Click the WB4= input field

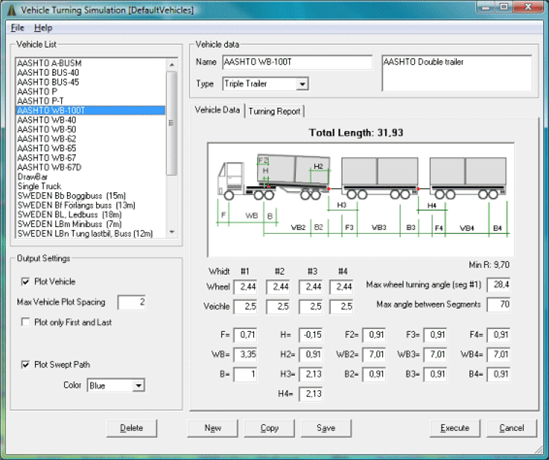(x=499, y=355)
